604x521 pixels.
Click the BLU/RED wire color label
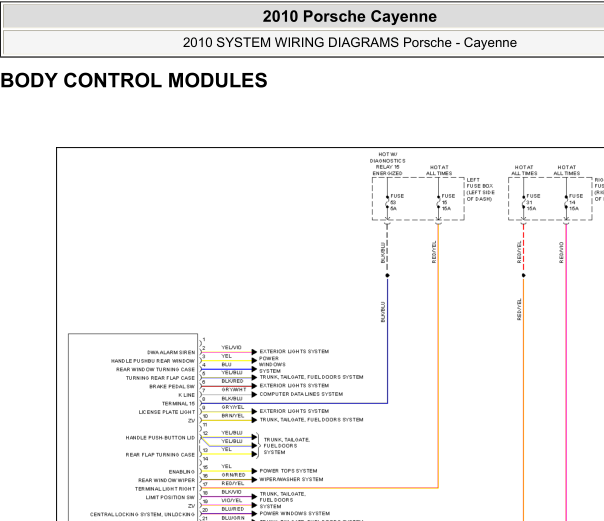coord(233,509)
